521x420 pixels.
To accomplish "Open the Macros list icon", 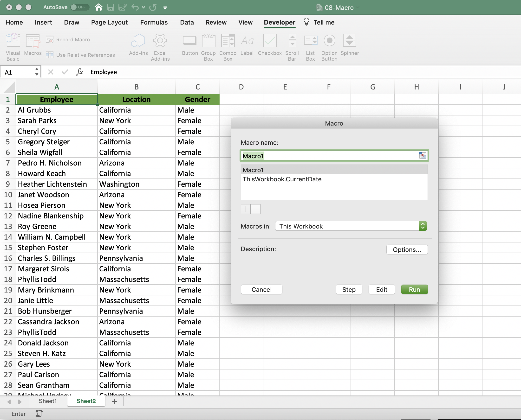I will (x=33, y=44).
